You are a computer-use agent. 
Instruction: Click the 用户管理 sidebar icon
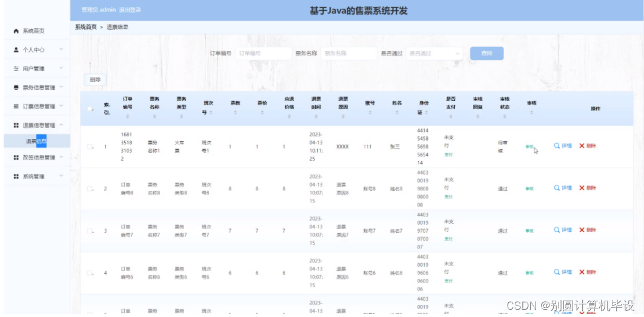[x=16, y=68]
